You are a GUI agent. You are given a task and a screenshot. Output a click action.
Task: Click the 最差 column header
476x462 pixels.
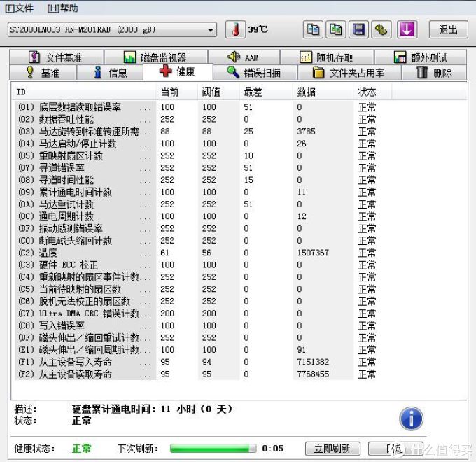[266, 92]
